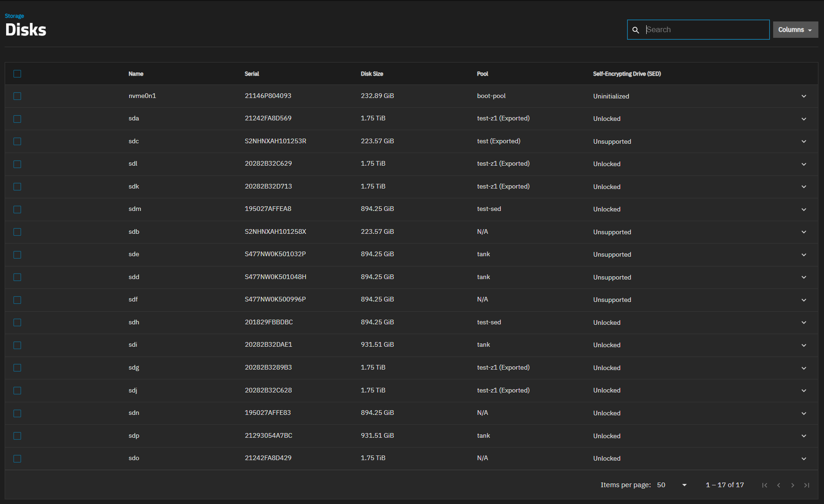Go to the first page of results
Image resolution: width=824 pixels, height=504 pixels.
(x=764, y=485)
